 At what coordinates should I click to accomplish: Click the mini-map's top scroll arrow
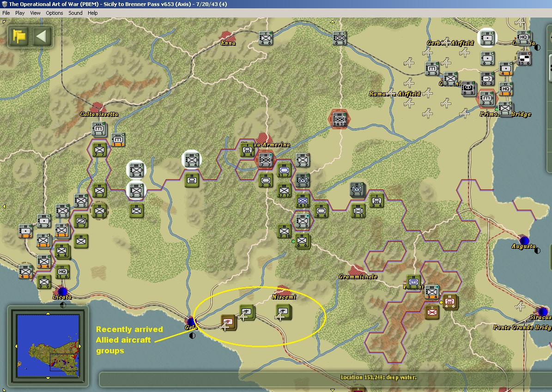48,313
